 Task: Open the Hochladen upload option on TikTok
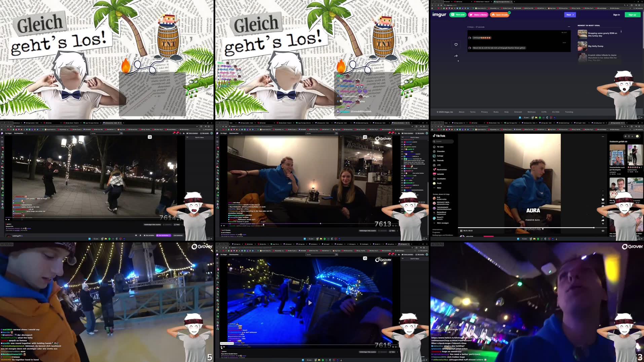(441, 179)
